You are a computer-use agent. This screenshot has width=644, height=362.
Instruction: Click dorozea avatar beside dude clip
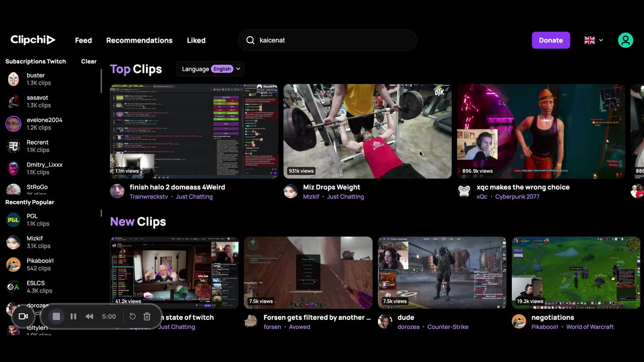point(385,321)
